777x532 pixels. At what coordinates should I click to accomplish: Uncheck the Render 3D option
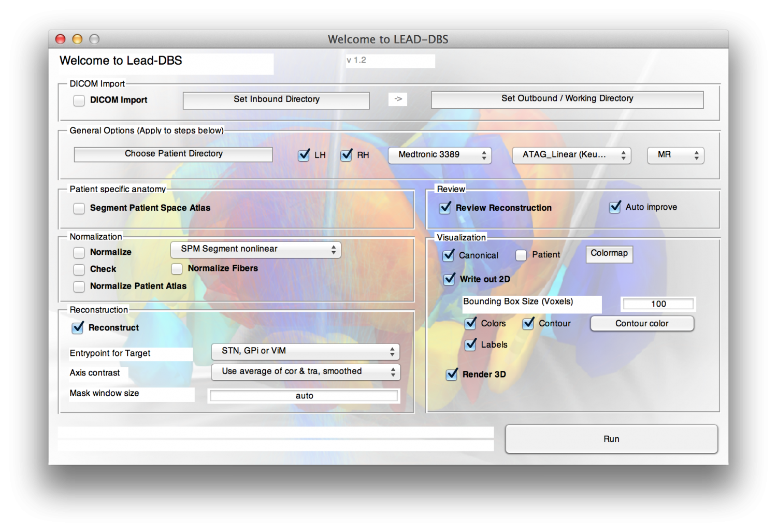[x=452, y=375]
